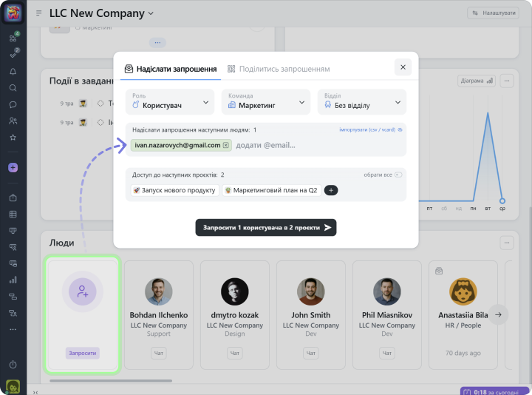This screenshot has width=532, height=395.
Task: Click the star favorites sidebar icon
Action: click(x=13, y=138)
